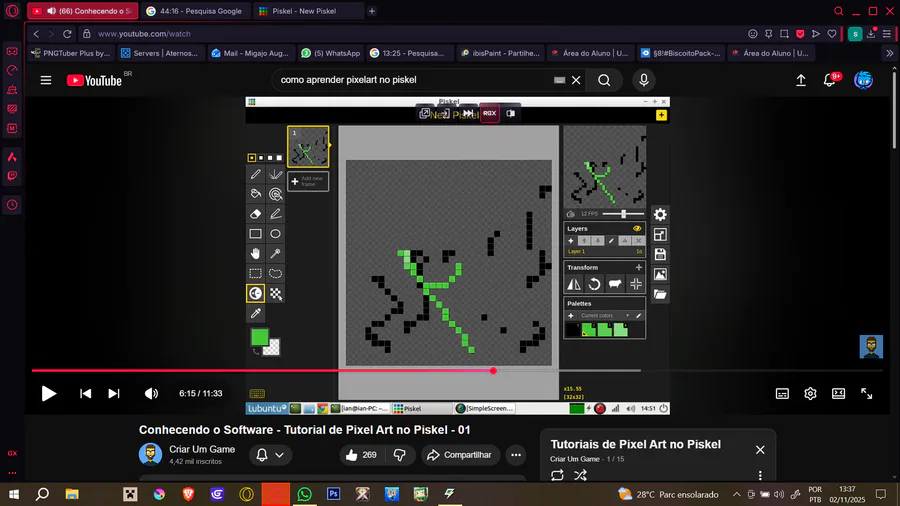Open the §8!#BiscoitoPack bookmark
The height and width of the screenshot is (506, 900).
tap(681, 53)
